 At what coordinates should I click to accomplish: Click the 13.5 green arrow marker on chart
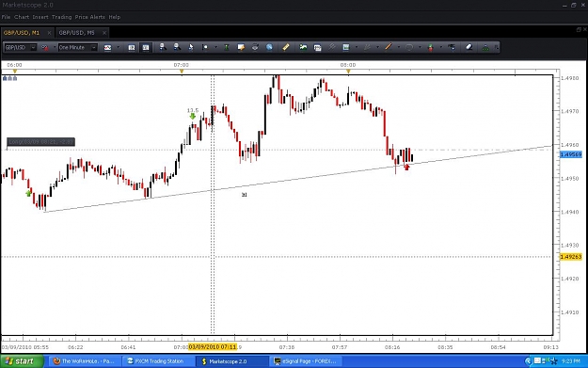pyautogui.click(x=192, y=117)
